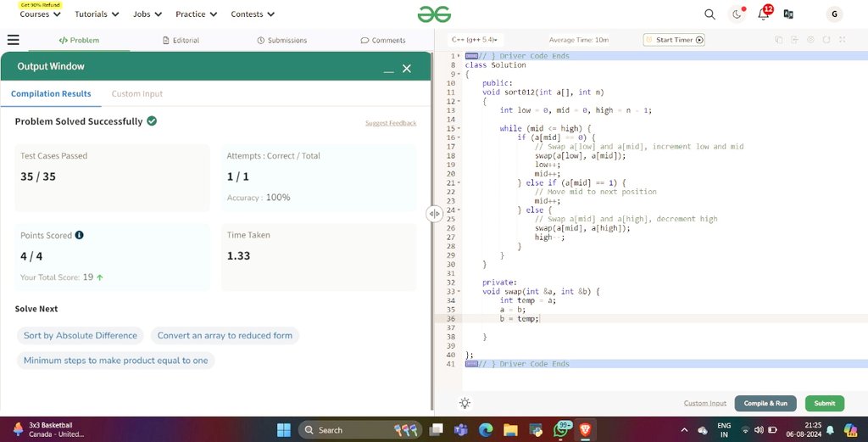This screenshot has height=442, width=868.
Task: Expand the Tutorials dropdown menu
Action: coord(97,14)
